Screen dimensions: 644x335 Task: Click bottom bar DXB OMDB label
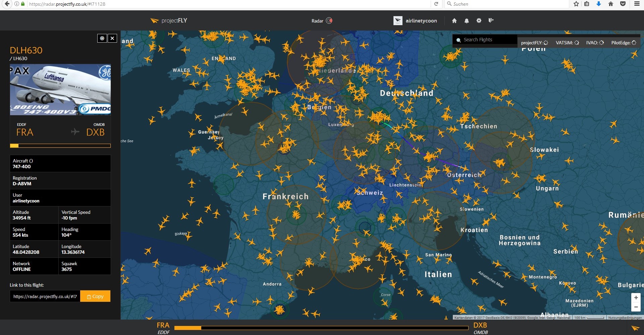coord(480,328)
